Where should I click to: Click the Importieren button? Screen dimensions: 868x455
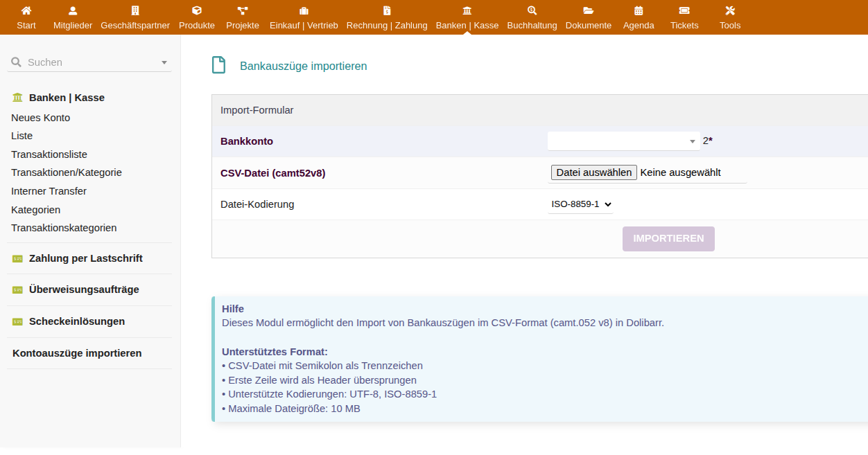[x=668, y=238]
